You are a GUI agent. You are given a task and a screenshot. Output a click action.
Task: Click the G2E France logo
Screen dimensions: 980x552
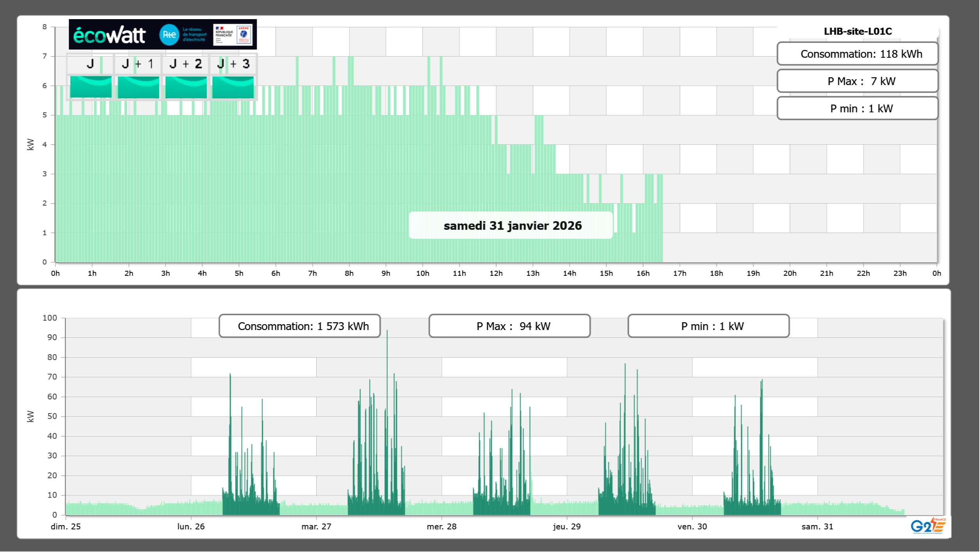point(928,525)
